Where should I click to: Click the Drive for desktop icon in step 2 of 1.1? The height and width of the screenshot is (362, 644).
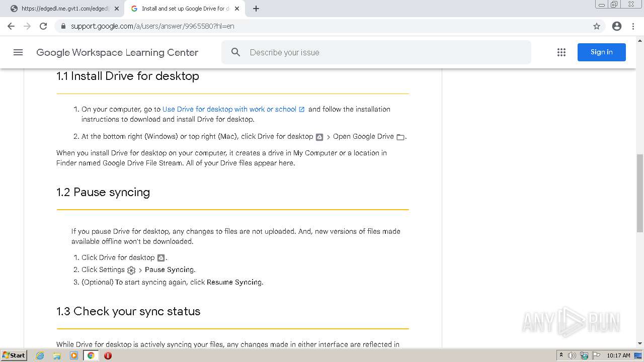point(319,137)
